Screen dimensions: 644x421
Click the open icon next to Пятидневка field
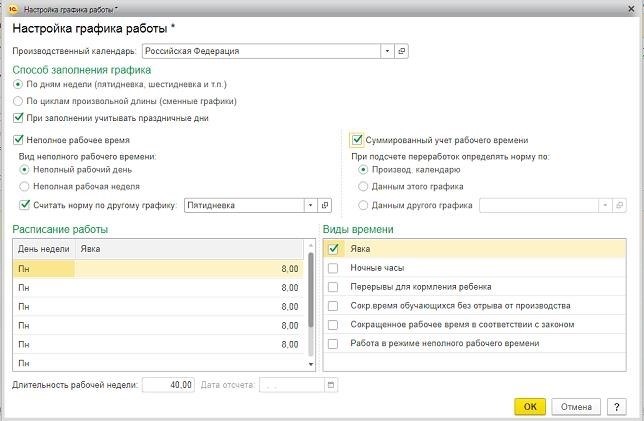pos(324,205)
